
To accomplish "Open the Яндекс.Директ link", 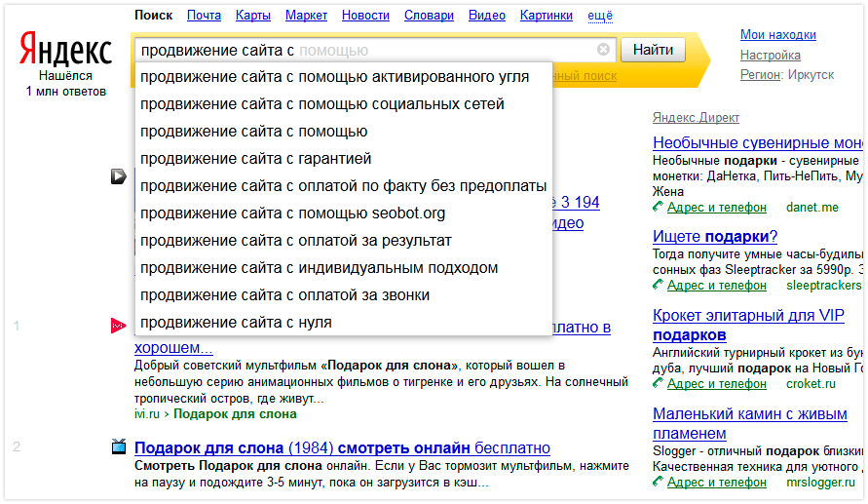I will pyautogui.click(x=696, y=117).
